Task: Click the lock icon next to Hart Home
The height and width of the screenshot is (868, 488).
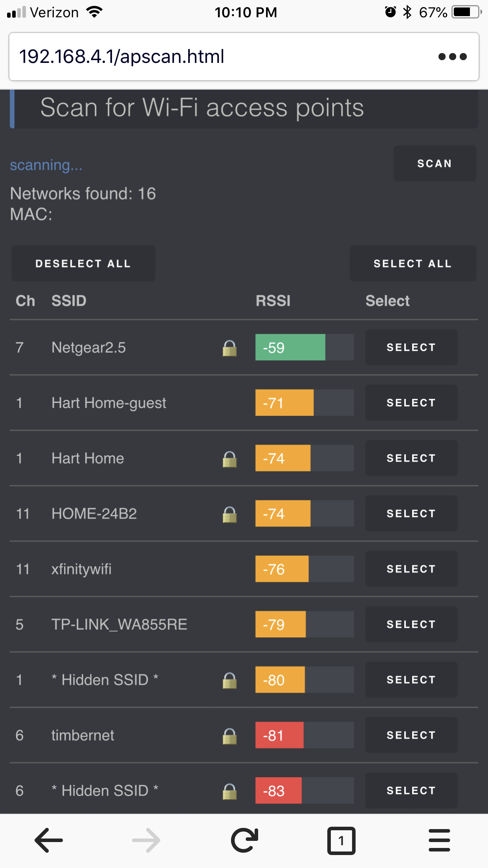Action: tap(230, 458)
